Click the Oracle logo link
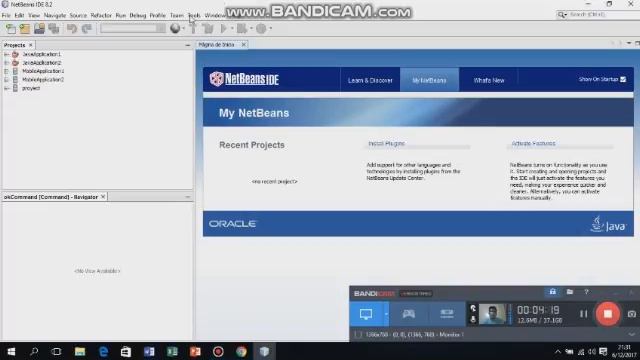Viewport: 640px width, 360px height. [232, 224]
